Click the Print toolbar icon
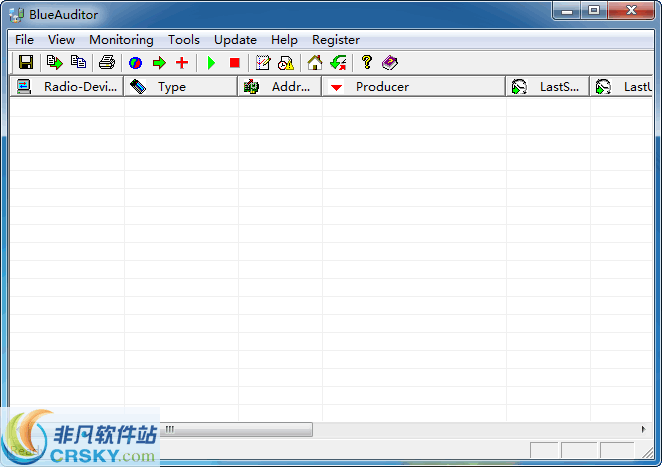This screenshot has height=467, width=662. (107, 62)
